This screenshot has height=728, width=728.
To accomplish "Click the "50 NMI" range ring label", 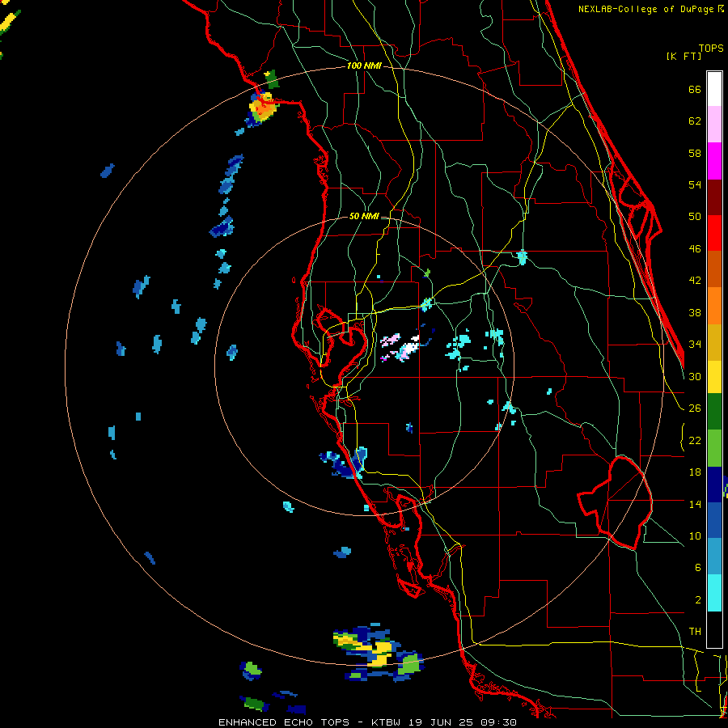I will pos(364,216).
